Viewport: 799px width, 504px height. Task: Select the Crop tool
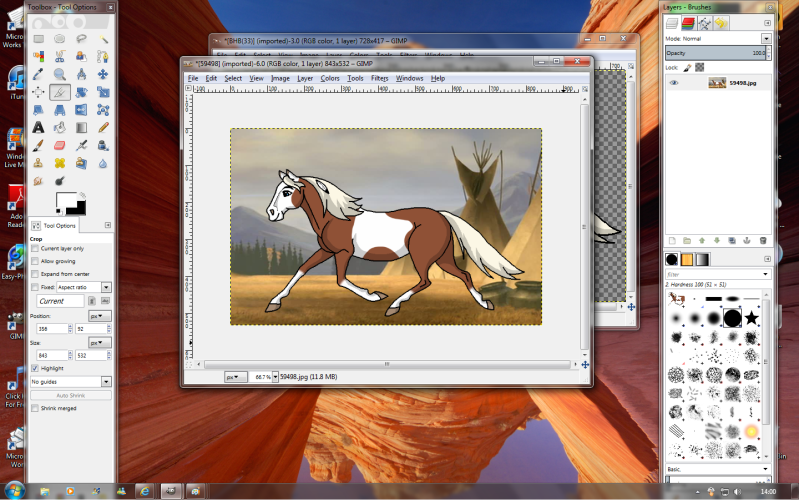coord(60,92)
